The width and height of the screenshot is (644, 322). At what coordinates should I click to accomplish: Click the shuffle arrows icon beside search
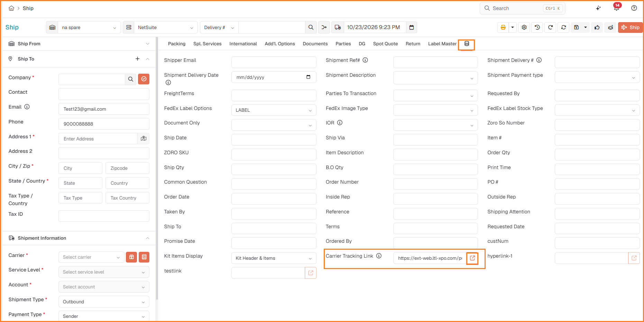click(x=324, y=27)
